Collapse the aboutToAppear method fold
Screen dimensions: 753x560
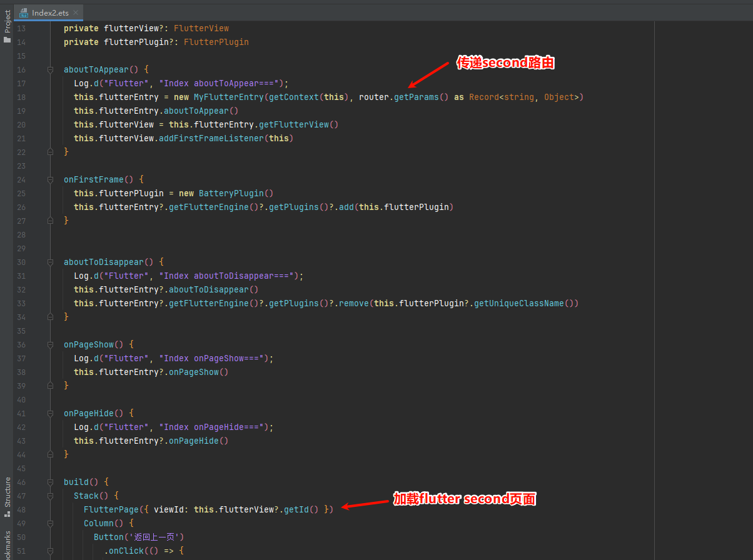click(x=51, y=70)
